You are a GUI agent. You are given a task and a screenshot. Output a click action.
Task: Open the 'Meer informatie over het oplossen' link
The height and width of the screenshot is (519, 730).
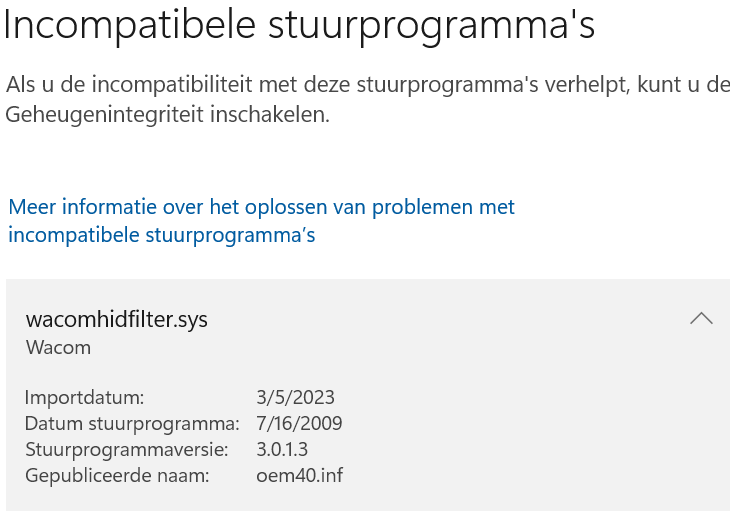coord(261,208)
